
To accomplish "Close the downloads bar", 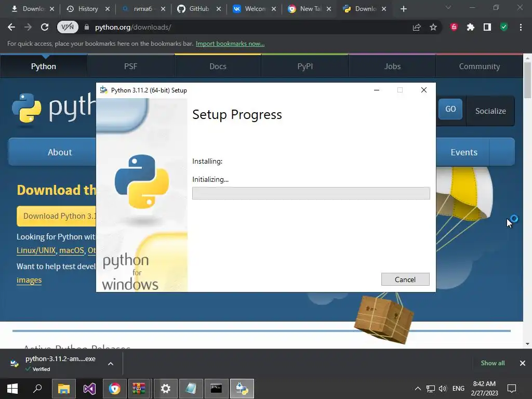I will pyautogui.click(x=523, y=363).
